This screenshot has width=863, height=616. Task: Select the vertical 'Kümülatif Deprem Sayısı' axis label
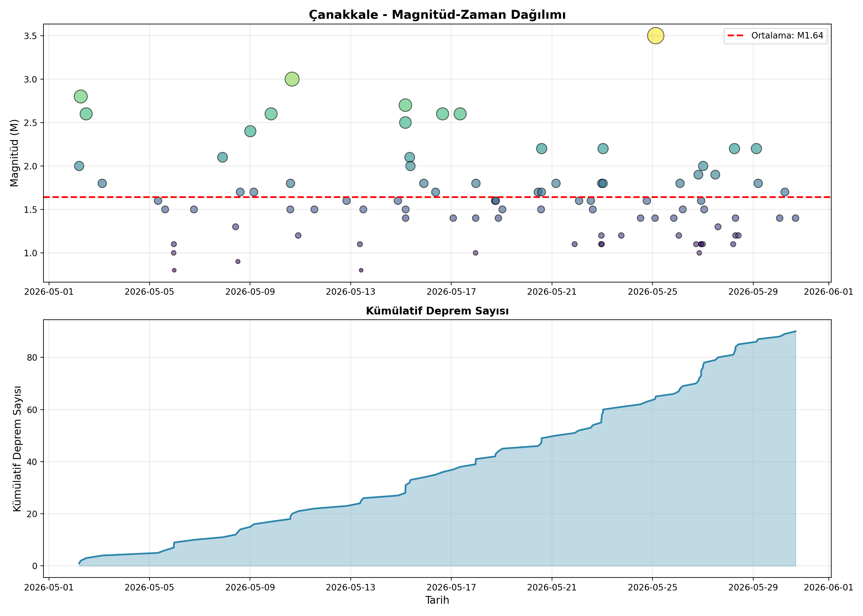pos(17,449)
